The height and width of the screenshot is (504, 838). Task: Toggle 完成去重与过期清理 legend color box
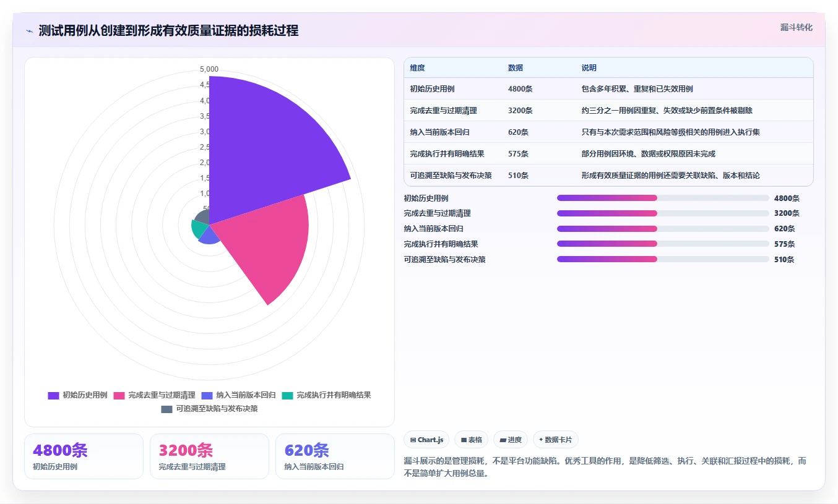119,395
